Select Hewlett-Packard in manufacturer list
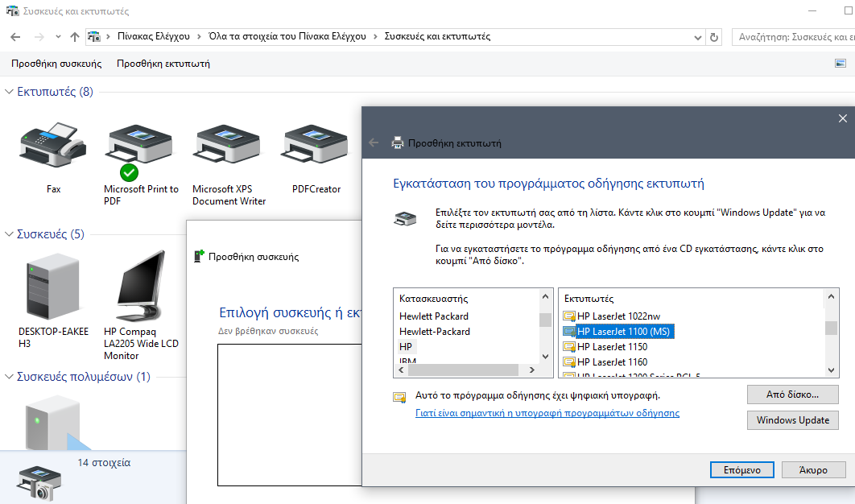 coord(435,332)
